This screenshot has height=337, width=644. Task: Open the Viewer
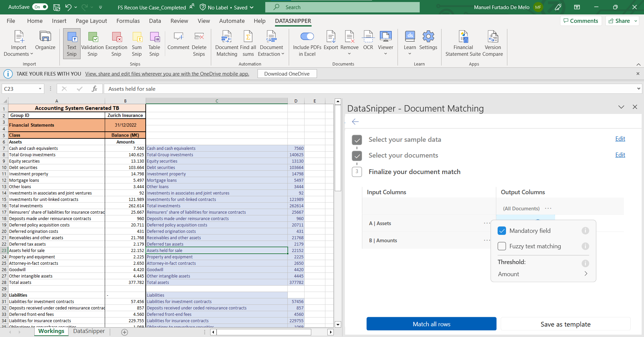pos(385,43)
